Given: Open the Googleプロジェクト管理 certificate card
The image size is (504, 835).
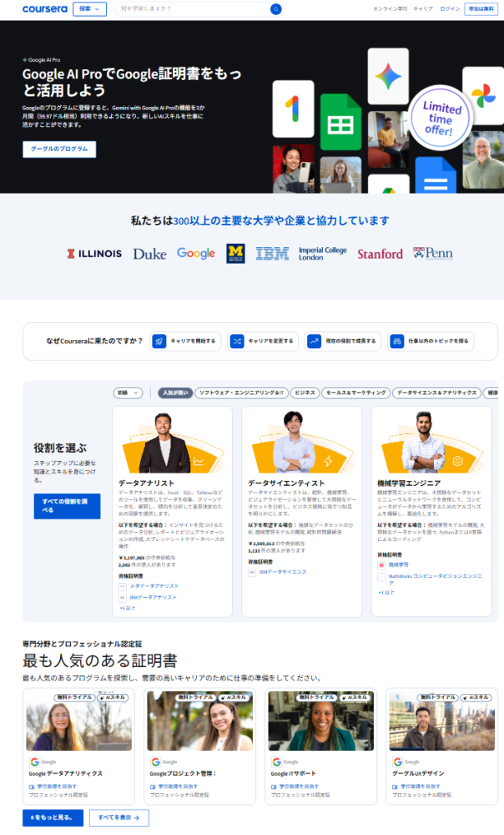Looking at the screenshot, I should pos(199,746).
